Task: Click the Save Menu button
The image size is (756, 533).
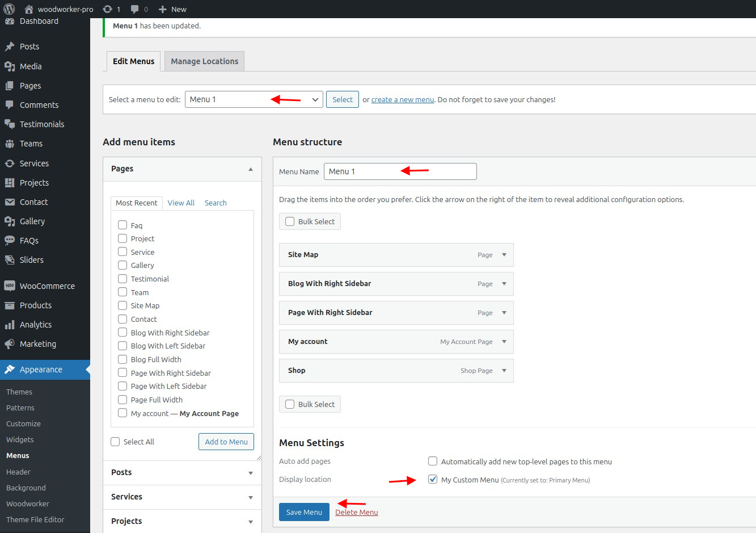Action: coord(304,512)
